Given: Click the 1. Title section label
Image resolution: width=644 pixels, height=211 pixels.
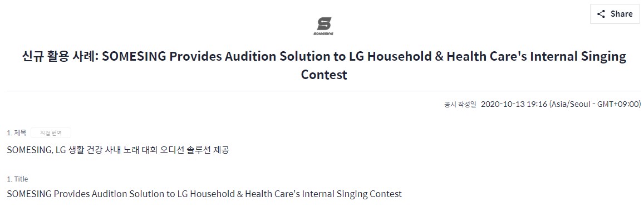Looking at the screenshot, I should (x=17, y=179).
